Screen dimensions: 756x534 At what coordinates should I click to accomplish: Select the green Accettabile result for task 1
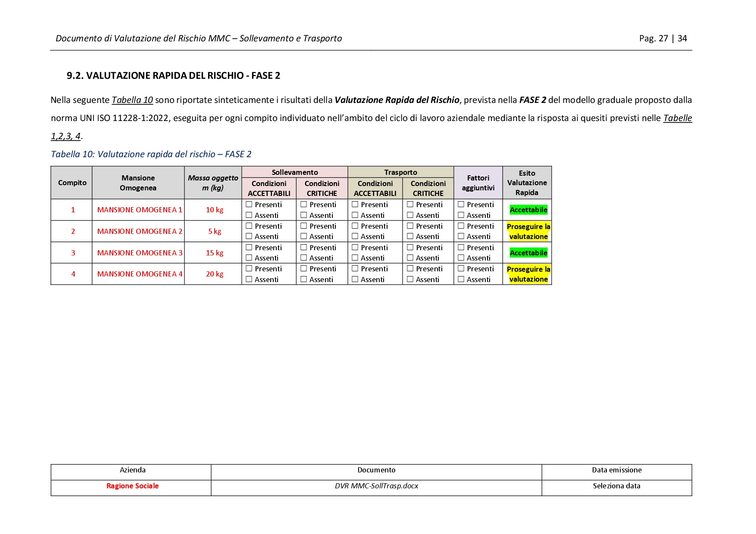tap(528, 210)
